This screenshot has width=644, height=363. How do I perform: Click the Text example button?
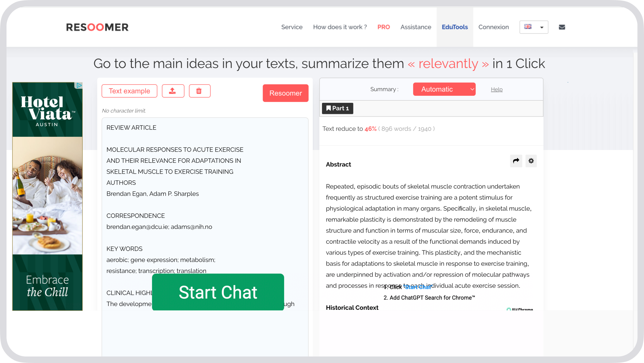coord(129,91)
